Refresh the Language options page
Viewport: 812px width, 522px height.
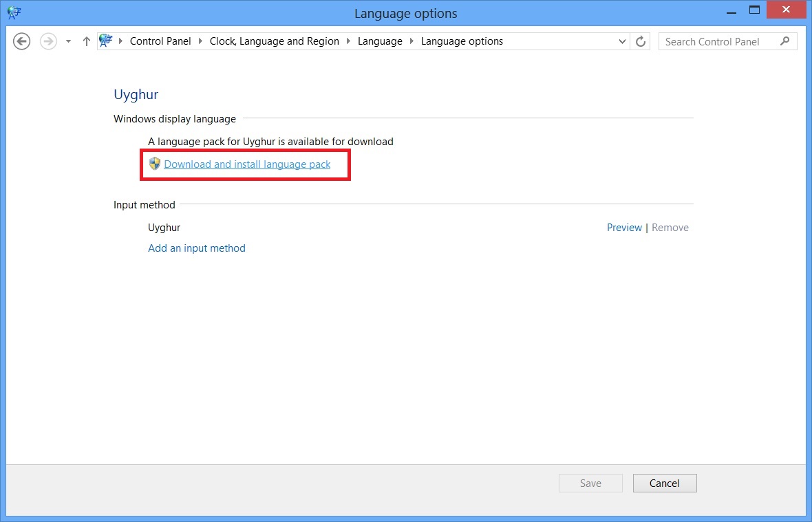pyautogui.click(x=641, y=41)
